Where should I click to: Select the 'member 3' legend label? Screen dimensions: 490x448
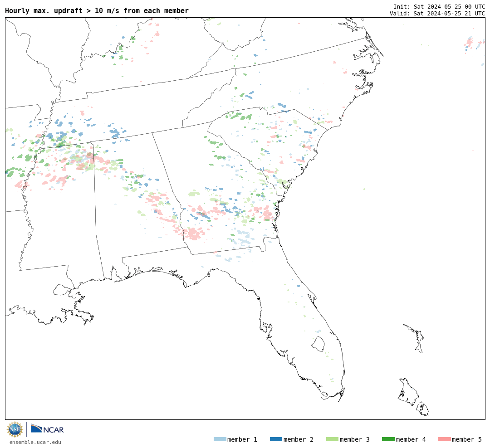[355, 439]
